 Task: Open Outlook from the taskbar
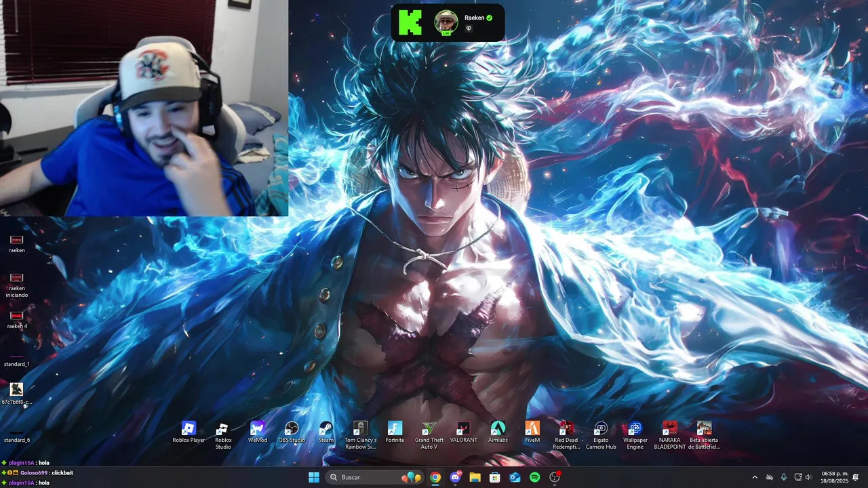coord(515,477)
